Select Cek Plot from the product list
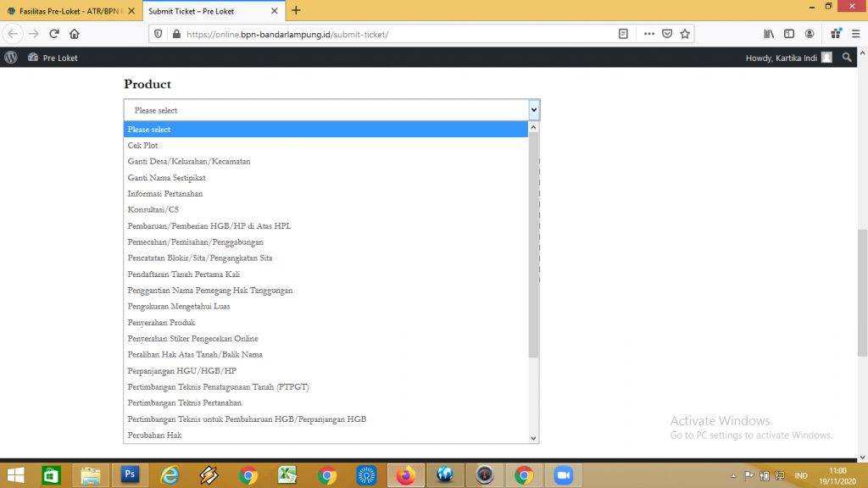This screenshot has height=488, width=868. point(142,146)
